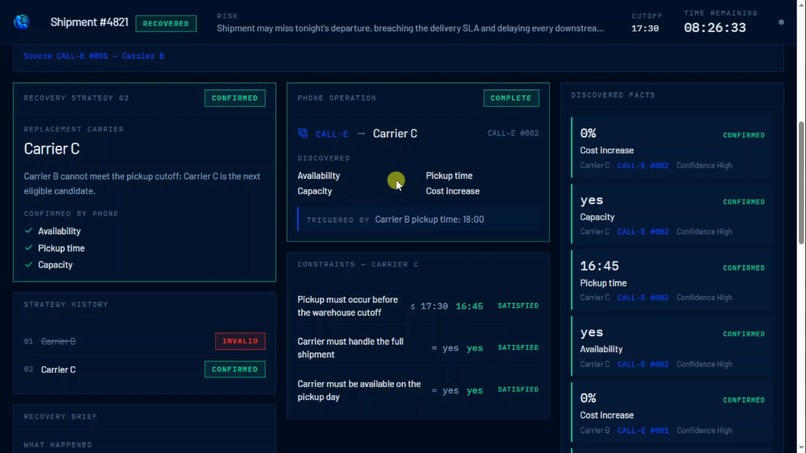
Task: Click CONFIRMED badge beside Carrier C in Strategy History
Action: pyautogui.click(x=235, y=369)
